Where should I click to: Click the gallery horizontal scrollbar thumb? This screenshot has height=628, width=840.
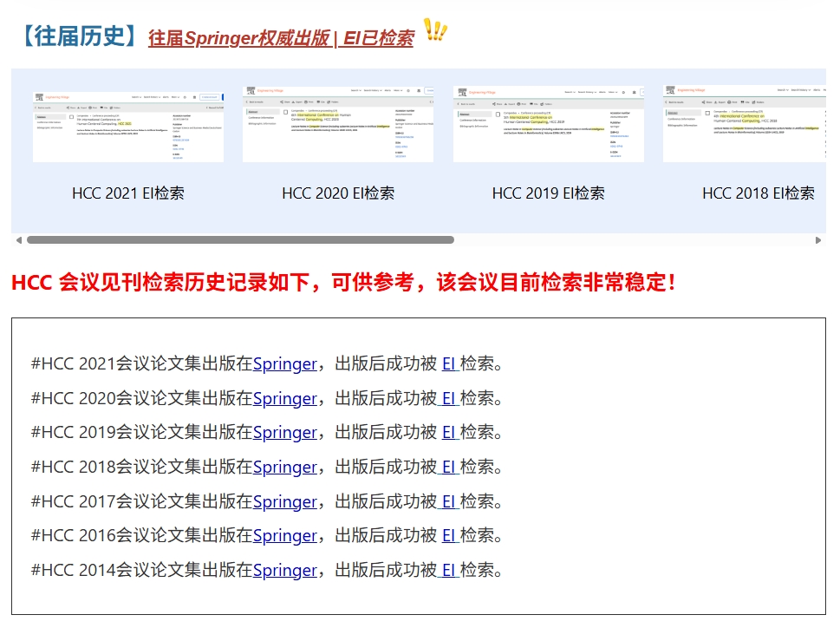pos(240,240)
